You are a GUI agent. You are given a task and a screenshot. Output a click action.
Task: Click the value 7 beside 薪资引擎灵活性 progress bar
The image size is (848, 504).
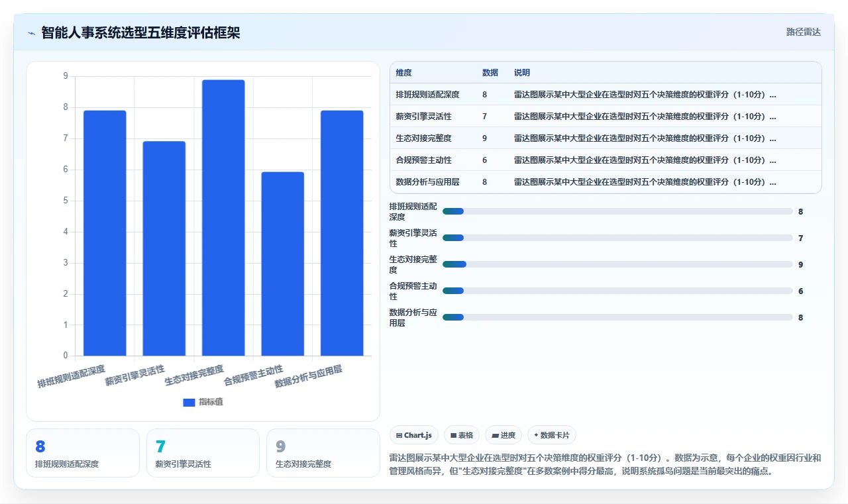point(800,238)
